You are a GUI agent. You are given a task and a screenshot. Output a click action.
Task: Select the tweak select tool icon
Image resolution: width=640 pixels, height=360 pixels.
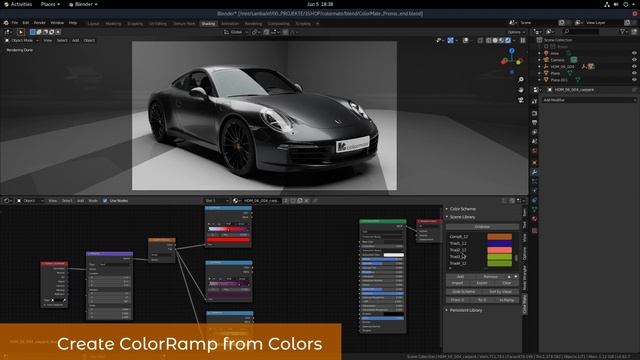click(20, 32)
